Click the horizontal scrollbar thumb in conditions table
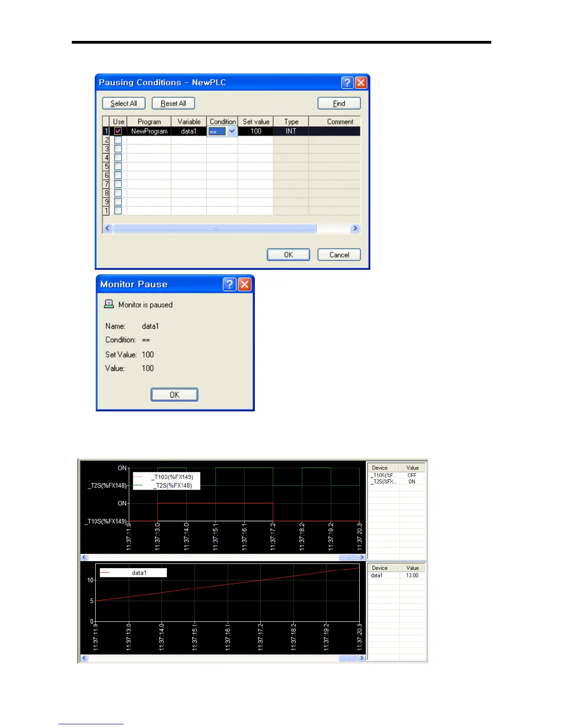 (x=214, y=228)
